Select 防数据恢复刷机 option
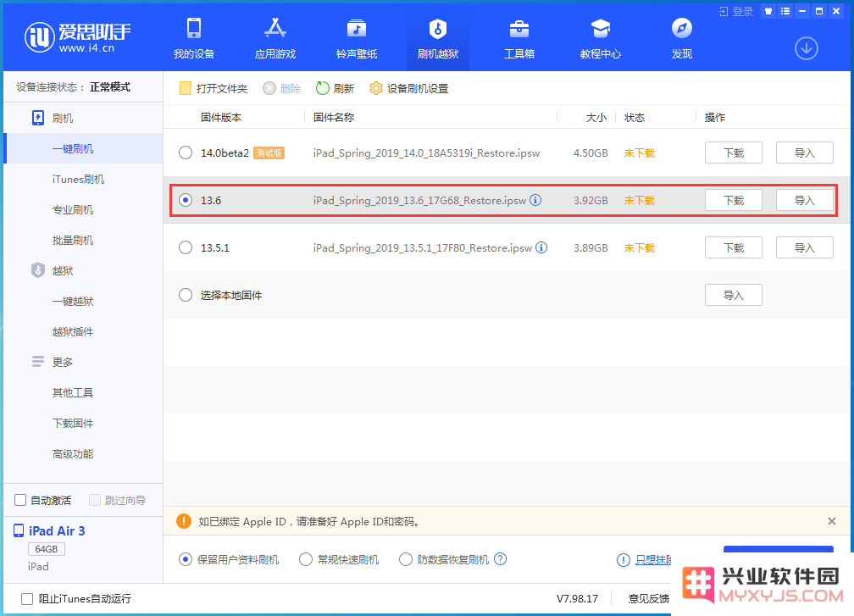The width and height of the screenshot is (854, 616). click(x=406, y=559)
